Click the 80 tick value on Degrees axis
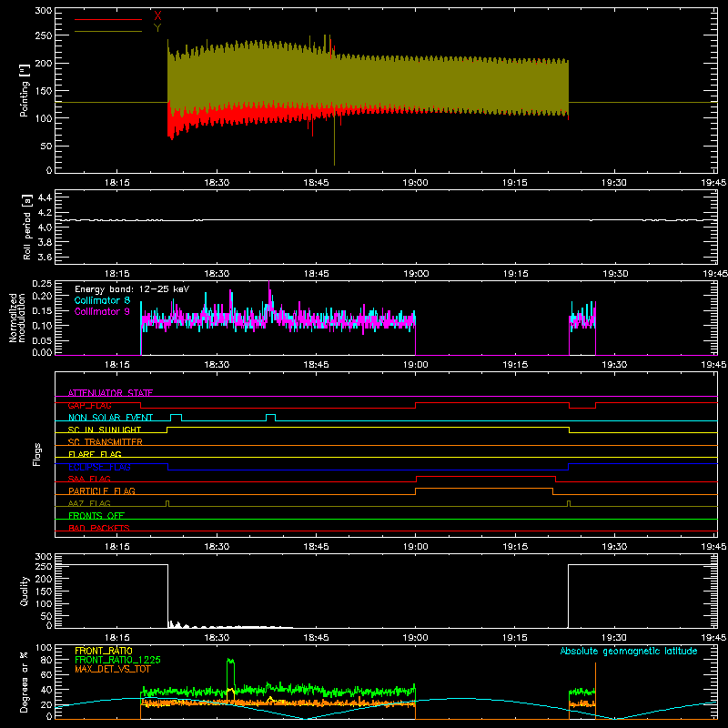Screen dimensions: 728x728 pos(46,660)
